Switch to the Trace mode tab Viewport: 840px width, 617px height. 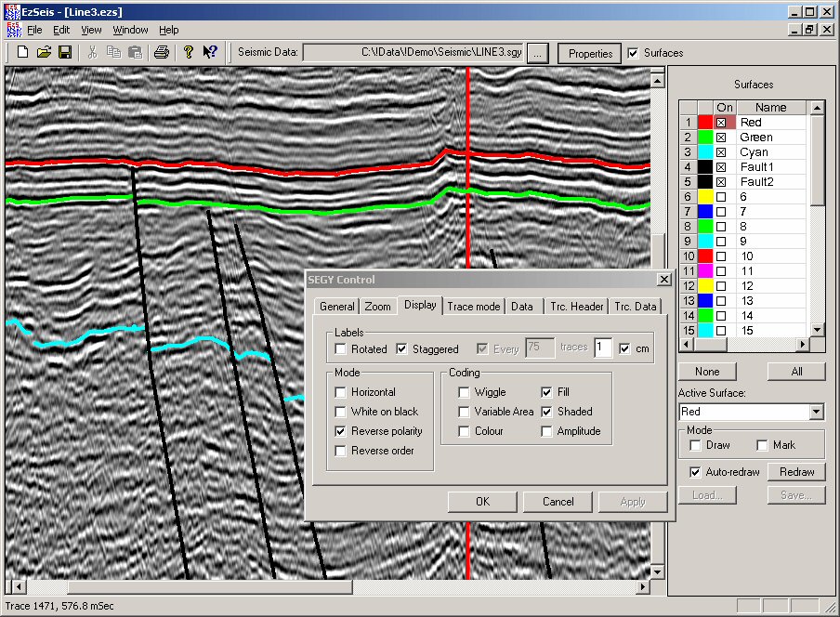(474, 307)
